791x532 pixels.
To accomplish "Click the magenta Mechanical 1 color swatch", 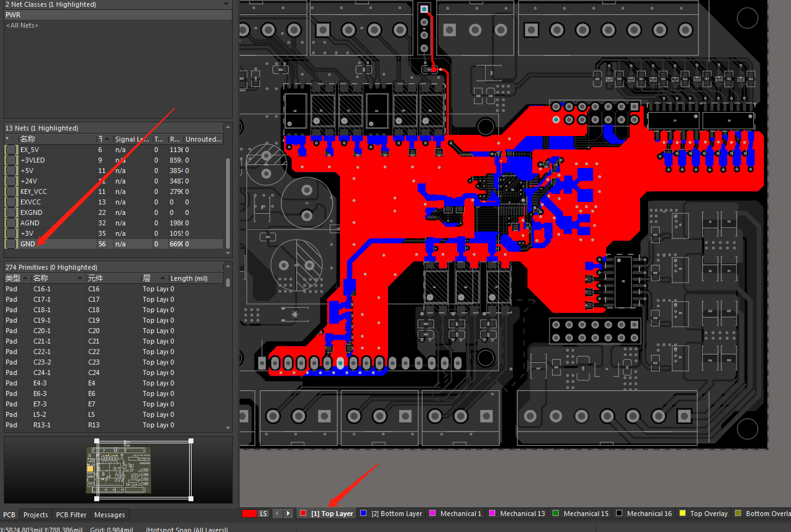I will pyautogui.click(x=432, y=513).
